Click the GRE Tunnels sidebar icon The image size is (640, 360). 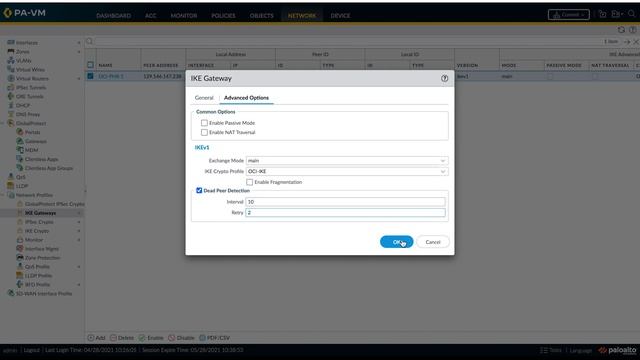pyautogui.click(x=11, y=96)
